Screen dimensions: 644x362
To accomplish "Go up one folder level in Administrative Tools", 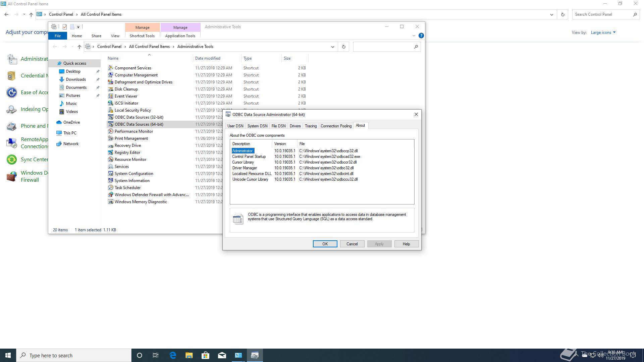I will (x=79, y=47).
